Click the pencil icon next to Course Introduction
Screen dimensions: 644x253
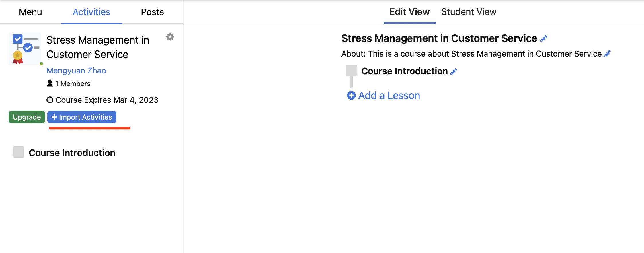454,71
